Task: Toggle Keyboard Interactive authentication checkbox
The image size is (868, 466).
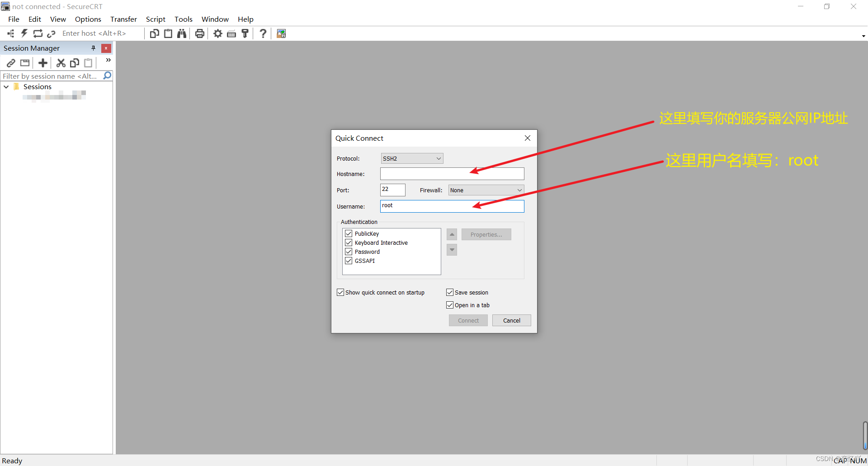Action: [349, 243]
